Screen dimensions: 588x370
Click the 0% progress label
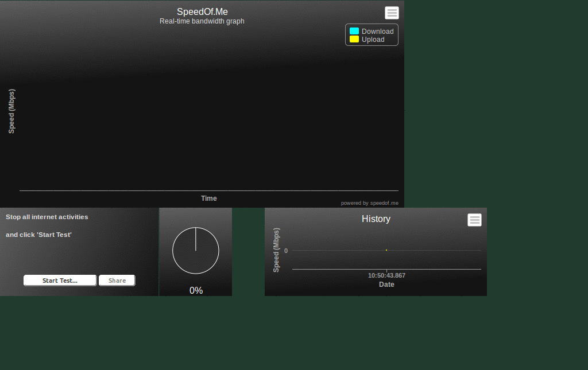[x=196, y=290]
